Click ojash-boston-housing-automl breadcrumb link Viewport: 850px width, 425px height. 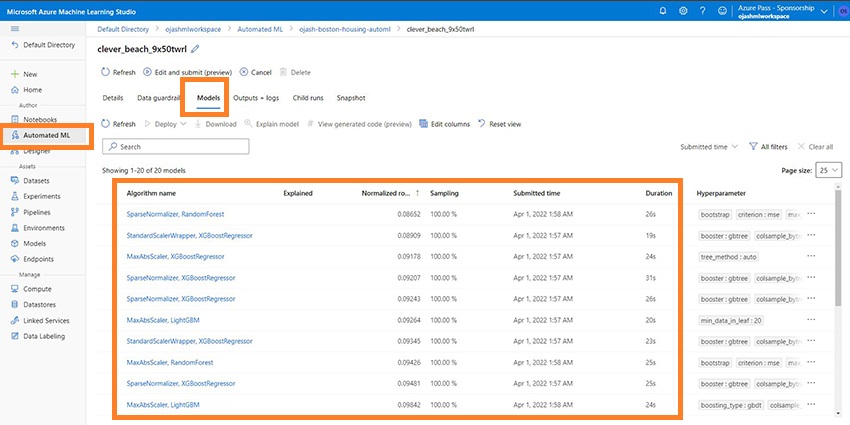pyautogui.click(x=345, y=29)
